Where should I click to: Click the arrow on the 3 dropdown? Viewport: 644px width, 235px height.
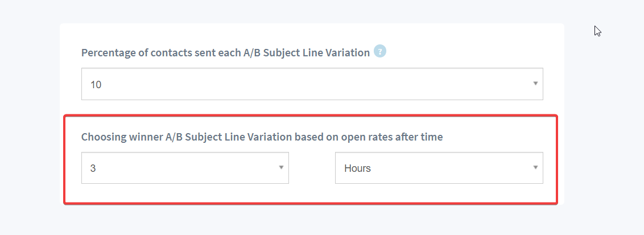click(282, 167)
